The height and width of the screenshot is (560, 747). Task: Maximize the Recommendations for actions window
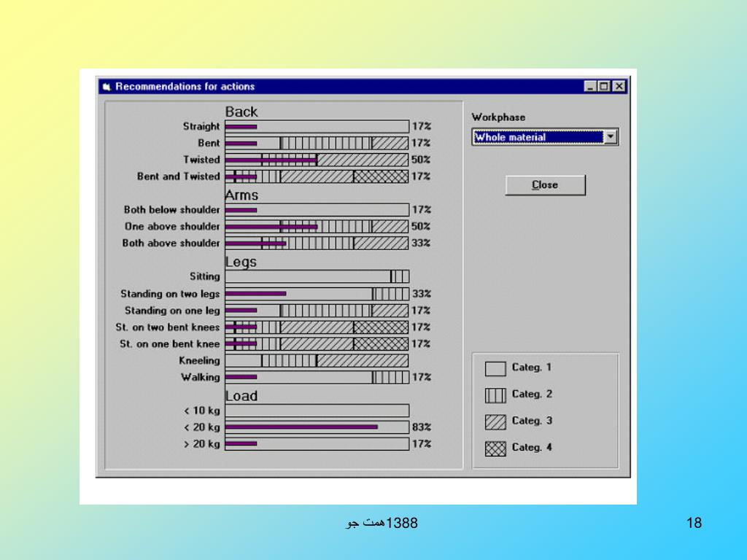pyautogui.click(x=603, y=86)
